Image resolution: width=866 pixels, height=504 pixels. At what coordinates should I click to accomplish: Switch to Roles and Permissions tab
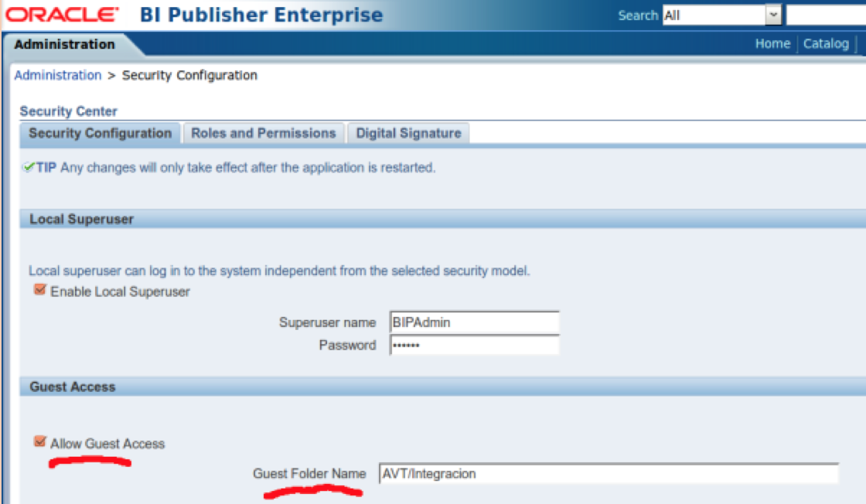click(x=264, y=134)
